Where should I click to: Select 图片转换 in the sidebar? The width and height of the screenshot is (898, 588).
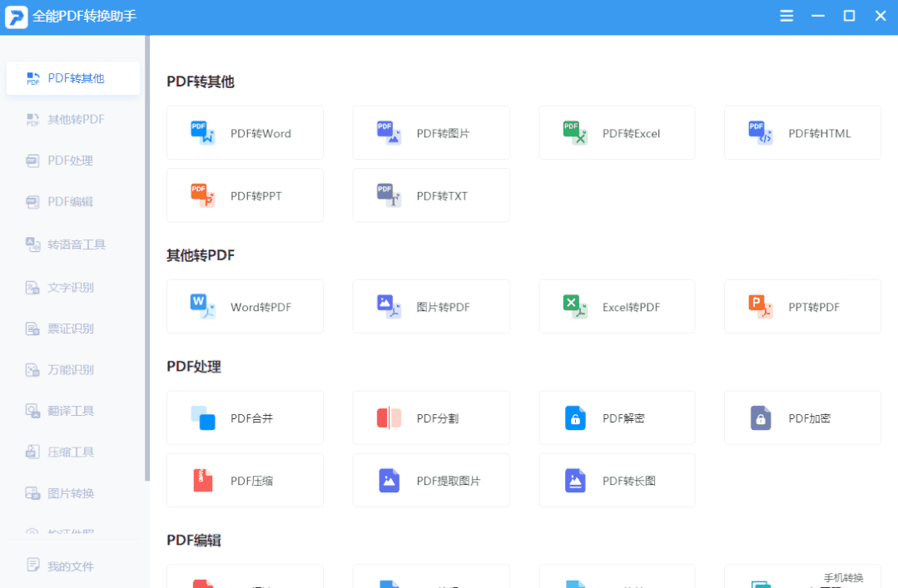tap(73, 493)
